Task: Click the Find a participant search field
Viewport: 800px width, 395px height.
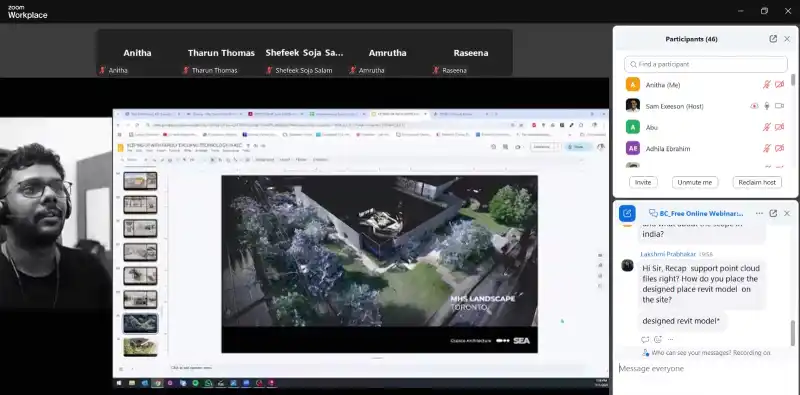Action: [x=706, y=64]
